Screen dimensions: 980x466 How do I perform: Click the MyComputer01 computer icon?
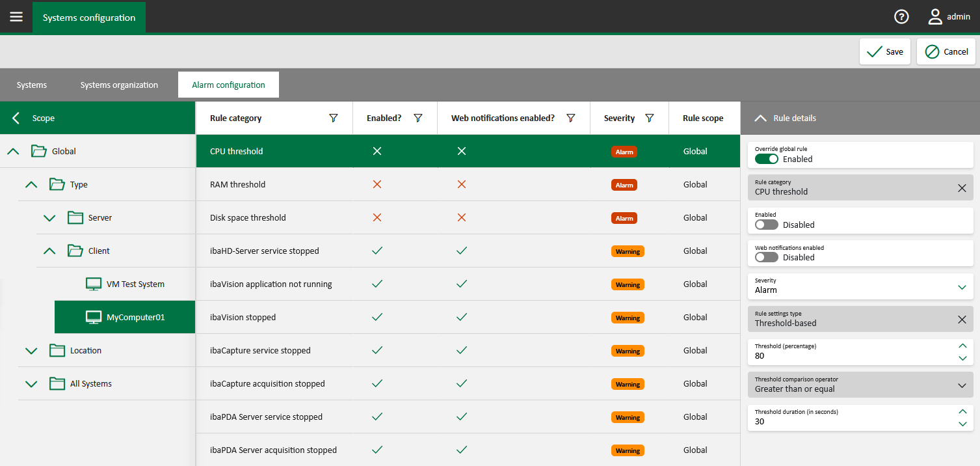[x=94, y=317]
